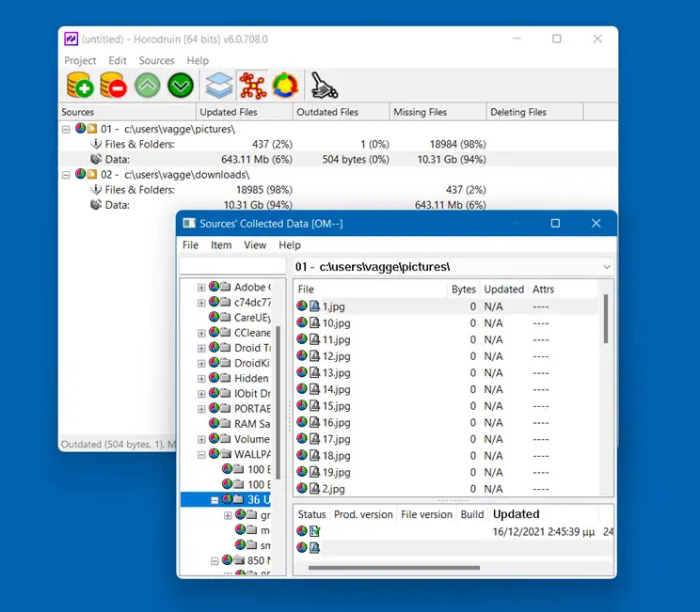700x612 pixels.
Task: Click the package icon beside first Data row
Action: (x=96, y=159)
